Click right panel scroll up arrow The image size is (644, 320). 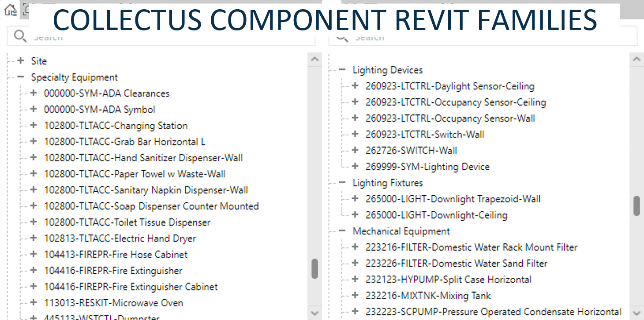point(637,59)
